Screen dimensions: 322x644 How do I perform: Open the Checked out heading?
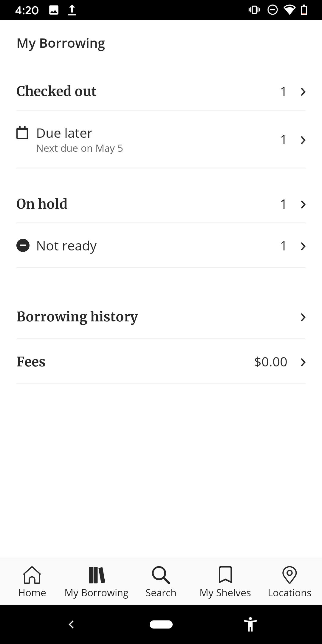pyautogui.click(x=56, y=91)
